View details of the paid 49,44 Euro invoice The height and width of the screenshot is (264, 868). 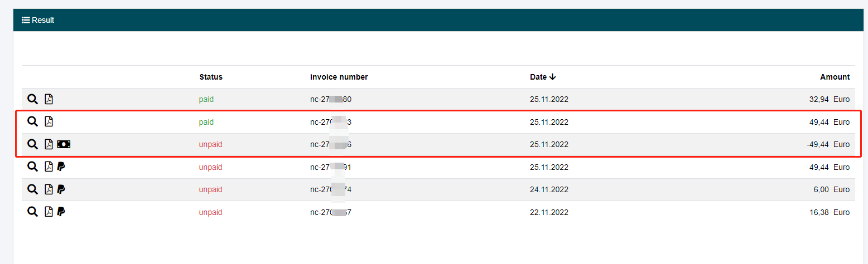point(33,121)
